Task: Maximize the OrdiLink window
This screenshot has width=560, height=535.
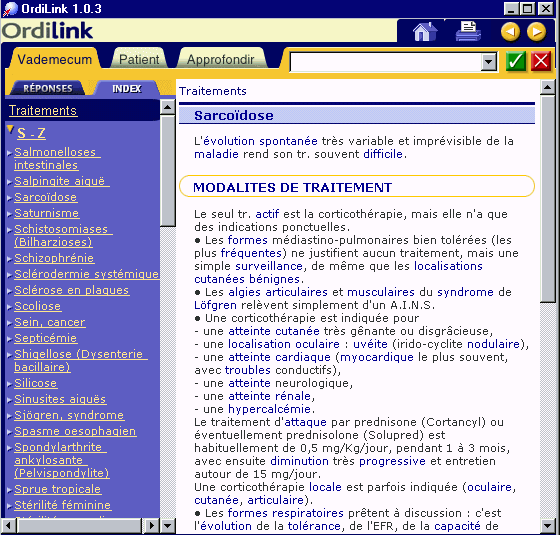Action: pyautogui.click(x=528, y=8)
